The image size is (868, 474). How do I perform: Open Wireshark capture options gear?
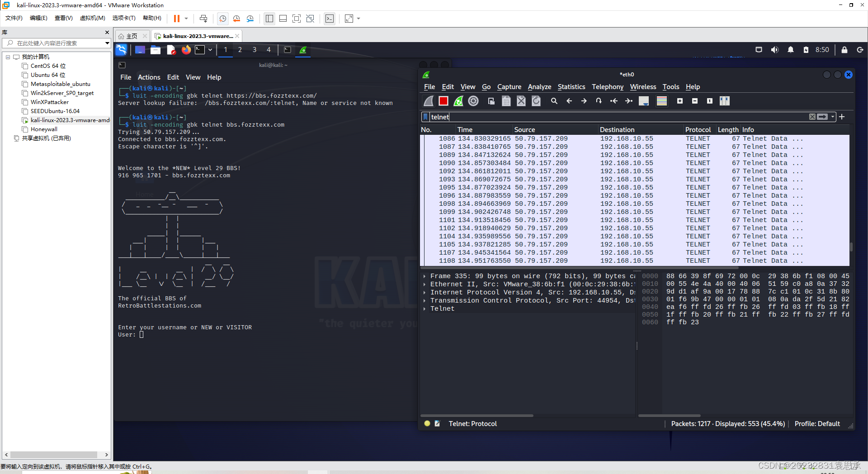click(473, 101)
